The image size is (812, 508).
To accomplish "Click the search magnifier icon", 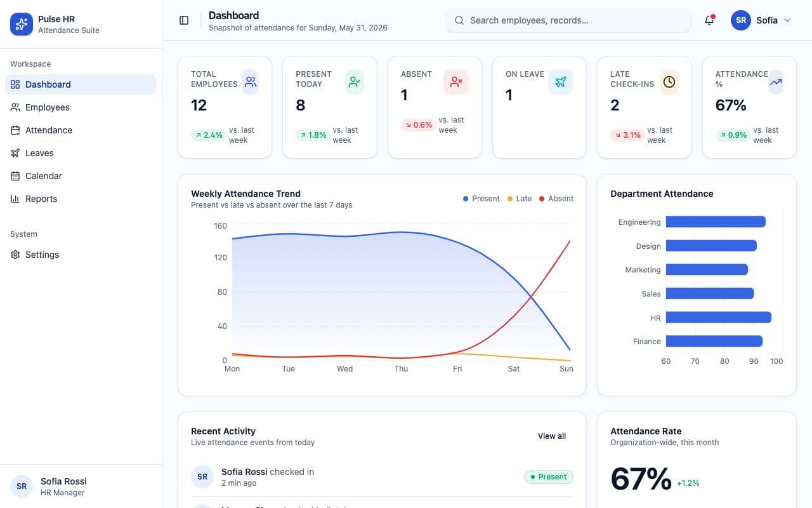I will pyautogui.click(x=459, y=20).
